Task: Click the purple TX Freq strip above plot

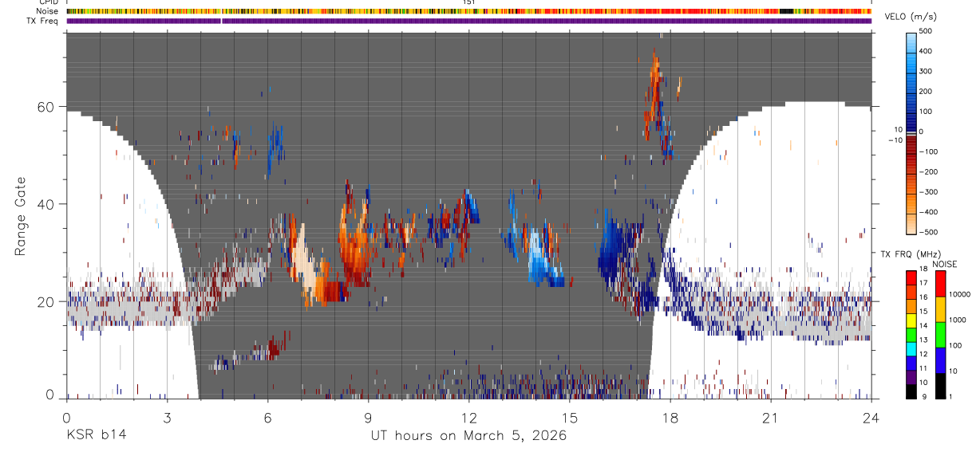Action: (x=468, y=21)
